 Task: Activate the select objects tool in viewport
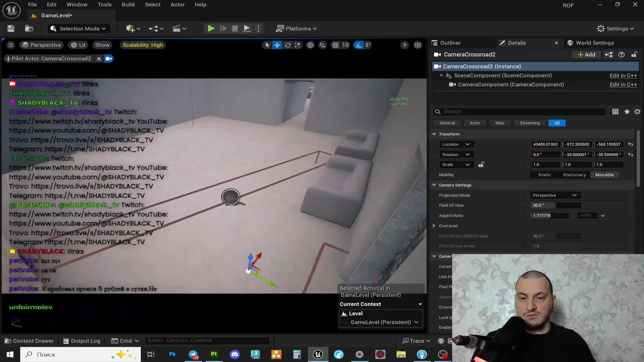267,45
